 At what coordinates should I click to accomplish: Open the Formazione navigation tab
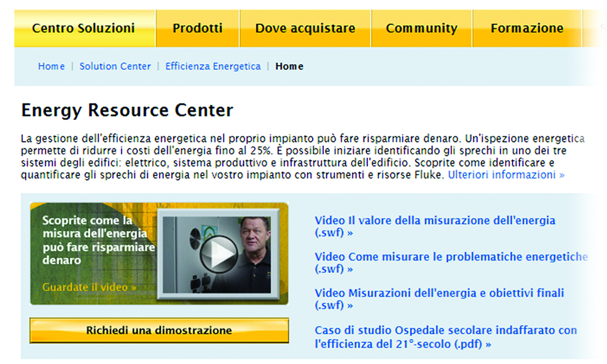(x=527, y=29)
